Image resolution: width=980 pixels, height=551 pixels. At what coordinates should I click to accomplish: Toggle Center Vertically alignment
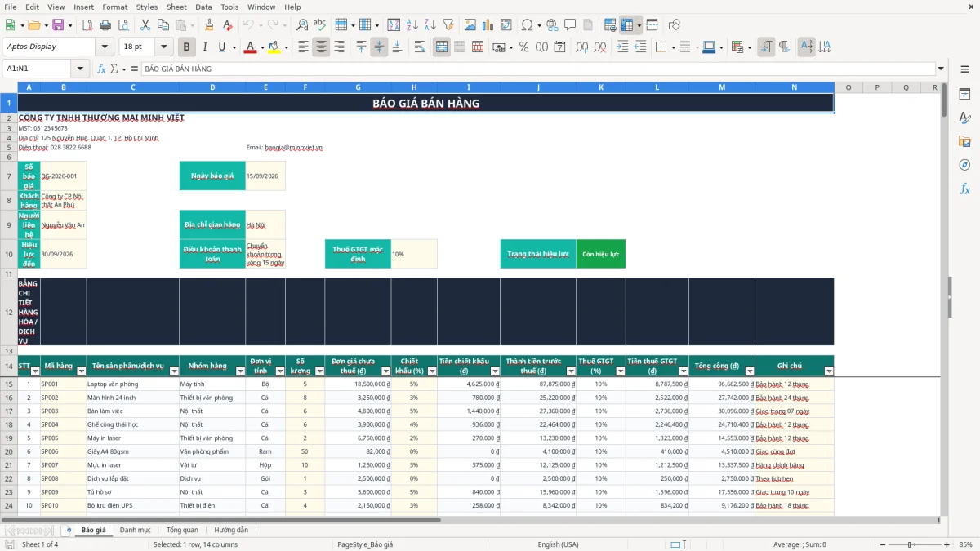379,47
